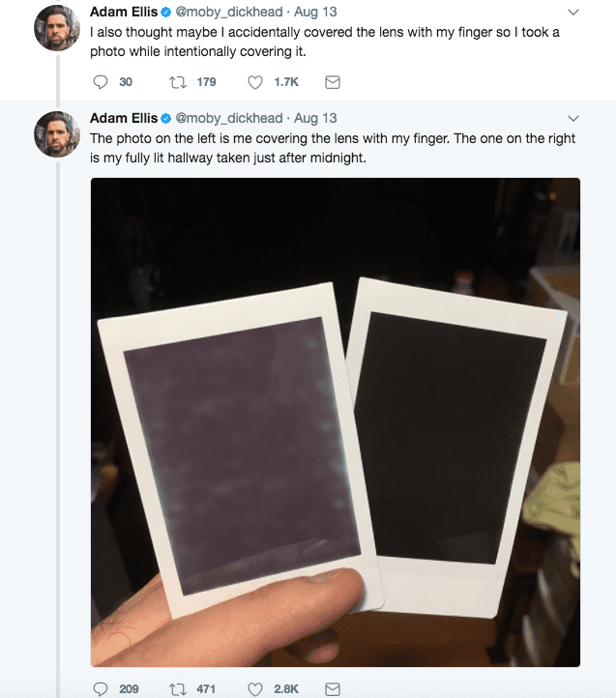This screenshot has height=698, width=616.
Task: Open Adam Ellis profile from the second tweet name
Action: click(124, 118)
